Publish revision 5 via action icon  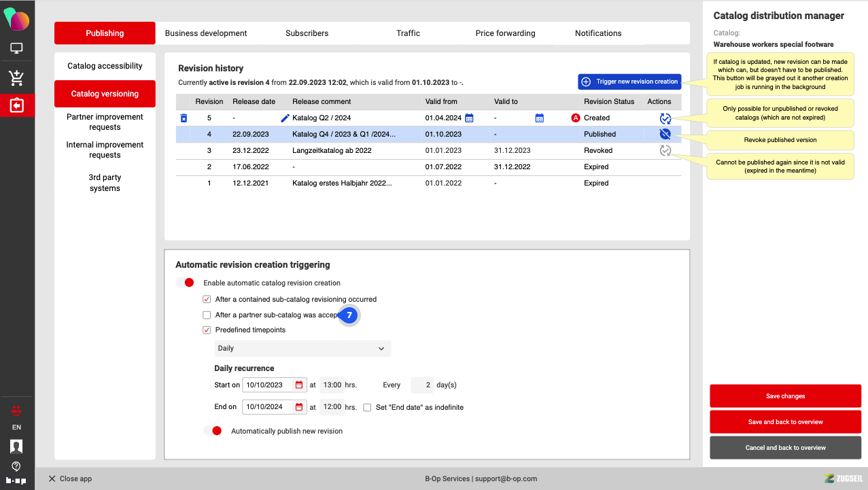[665, 118]
